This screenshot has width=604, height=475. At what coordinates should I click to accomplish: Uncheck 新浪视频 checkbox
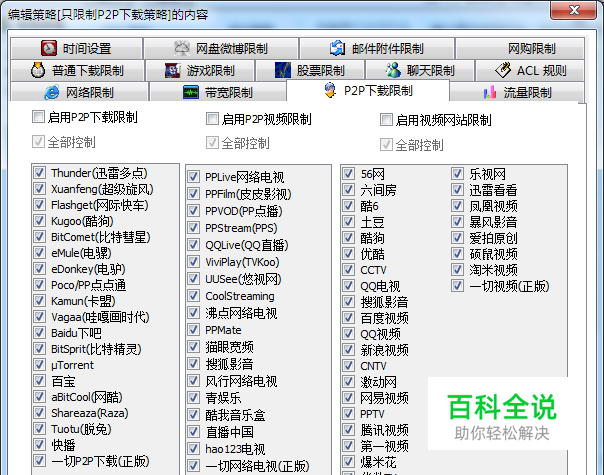point(349,349)
